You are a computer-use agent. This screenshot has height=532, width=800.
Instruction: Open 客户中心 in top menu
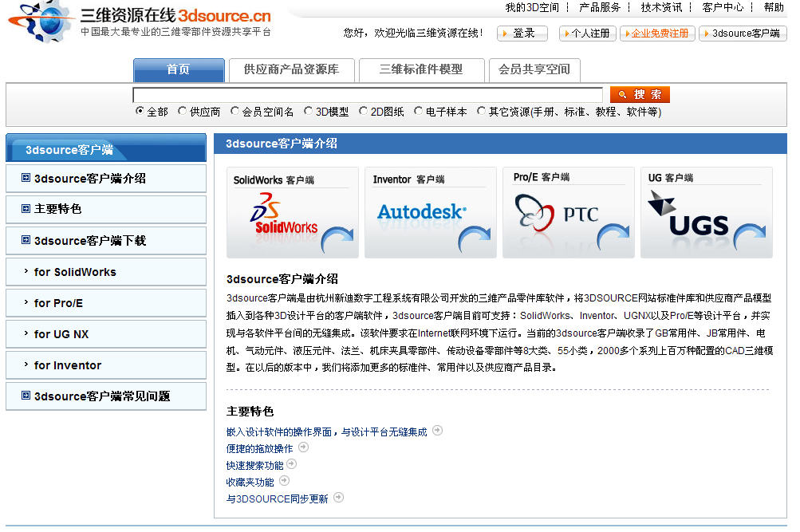pos(723,8)
